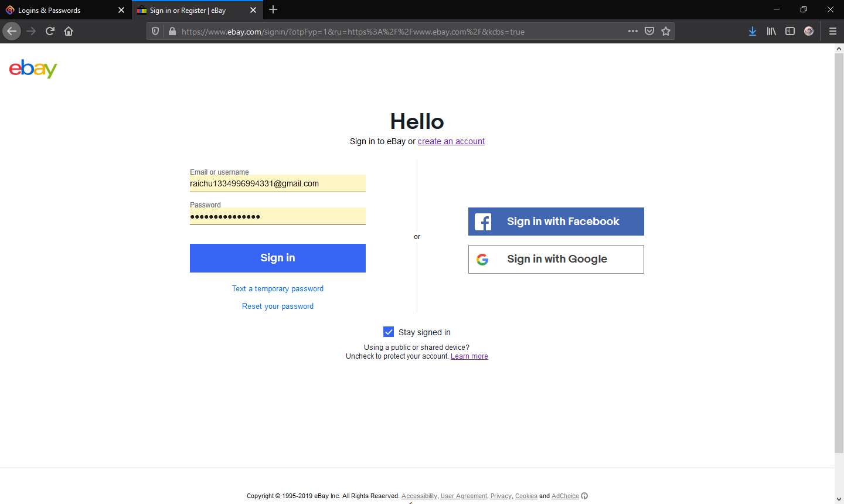Click the blue Sign in button
Image resolution: width=844 pixels, height=504 pixels.
[x=278, y=258]
